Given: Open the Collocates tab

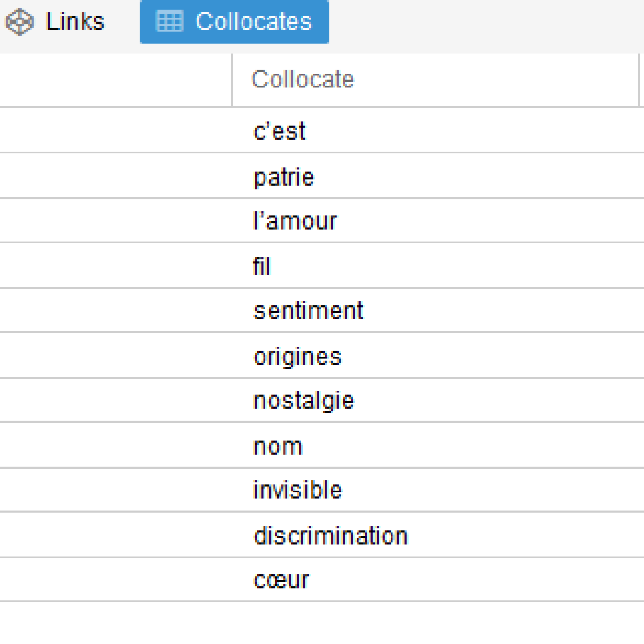Looking at the screenshot, I should (x=234, y=22).
